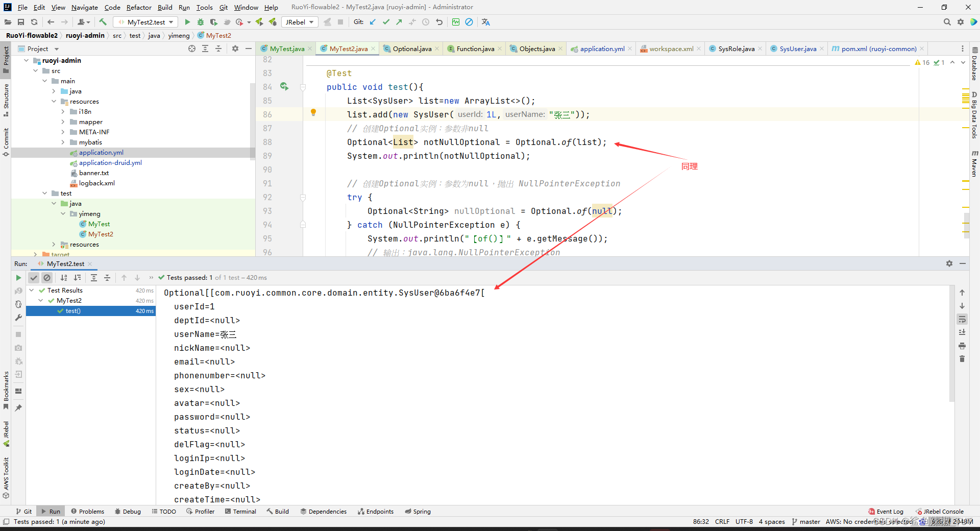Screen dimensions: 980x531
Task: Click the Save All toolbar icon
Action: pyautogui.click(x=21, y=22)
